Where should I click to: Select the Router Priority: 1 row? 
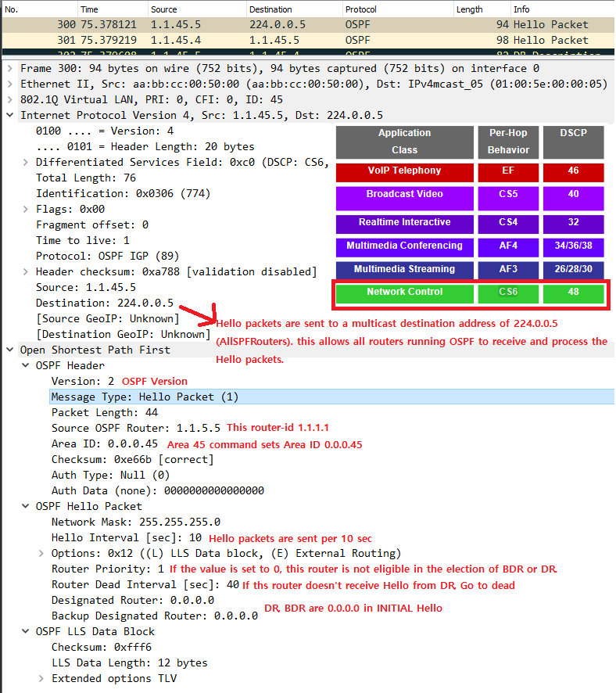(107, 569)
